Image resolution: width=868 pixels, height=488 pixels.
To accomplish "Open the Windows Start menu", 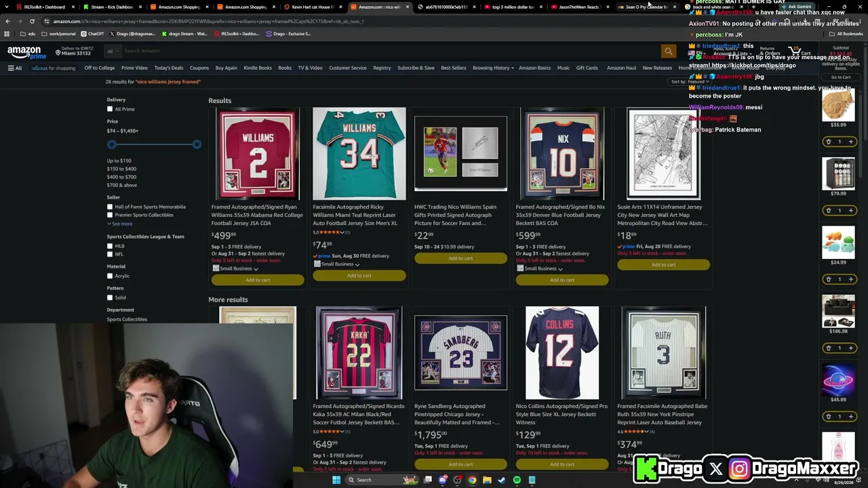I will 336,480.
